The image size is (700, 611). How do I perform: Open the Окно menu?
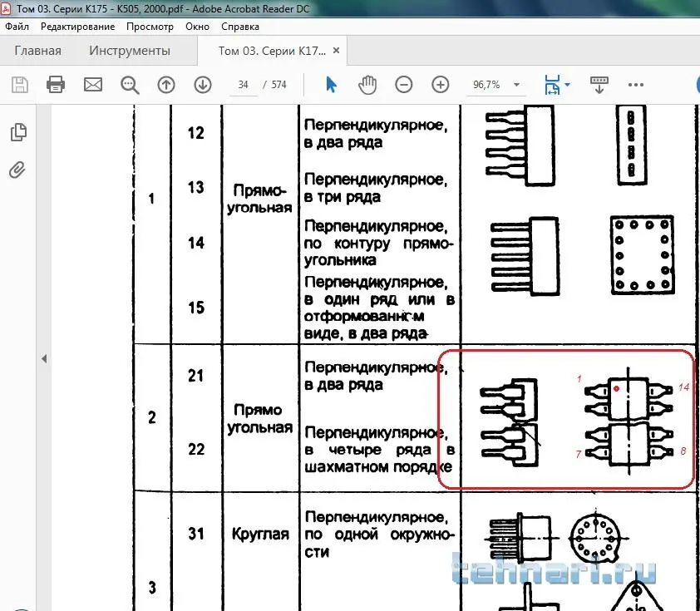pyautogui.click(x=197, y=27)
